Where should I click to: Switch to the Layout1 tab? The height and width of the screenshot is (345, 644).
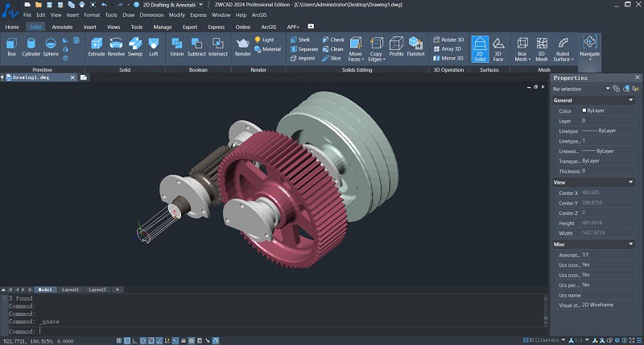(70, 289)
